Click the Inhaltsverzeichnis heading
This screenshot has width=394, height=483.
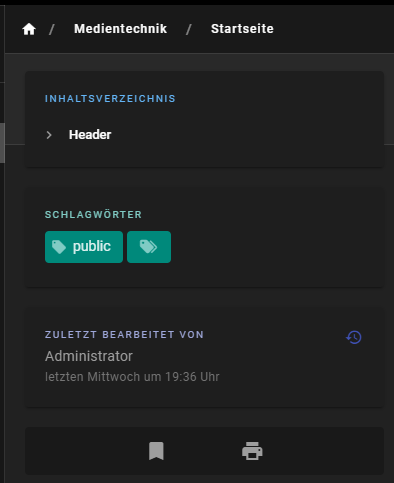tap(110, 99)
